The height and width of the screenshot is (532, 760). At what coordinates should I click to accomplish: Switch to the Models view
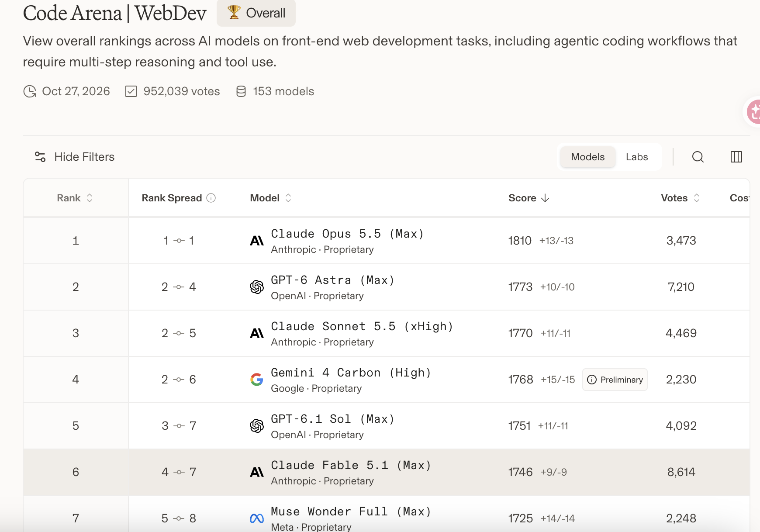[x=587, y=157]
